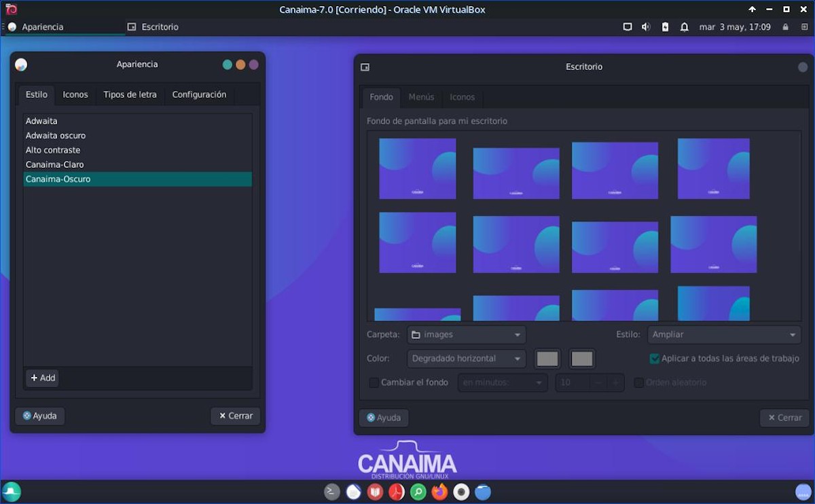Switch to the Iconos tab in Apariencia
Viewport: 815px width, 504px height.
tap(75, 95)
